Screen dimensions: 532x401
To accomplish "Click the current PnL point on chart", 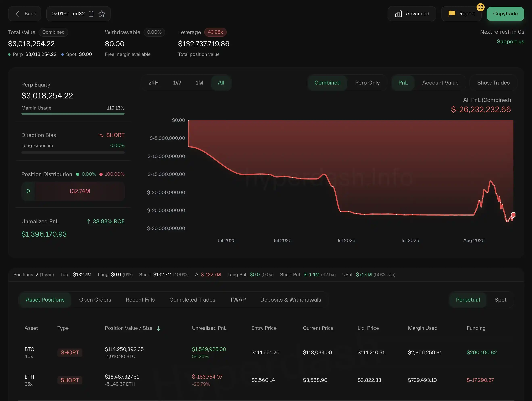I will pos(513,215).
